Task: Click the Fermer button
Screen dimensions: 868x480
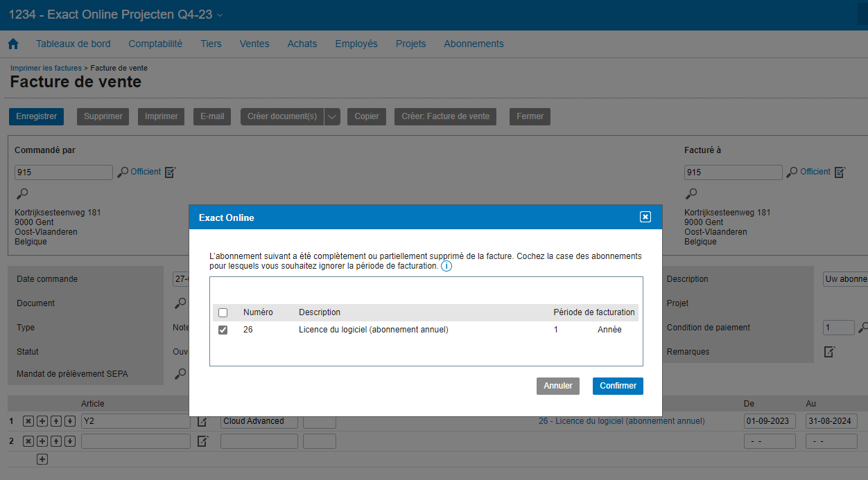Action: pos(530,116)
